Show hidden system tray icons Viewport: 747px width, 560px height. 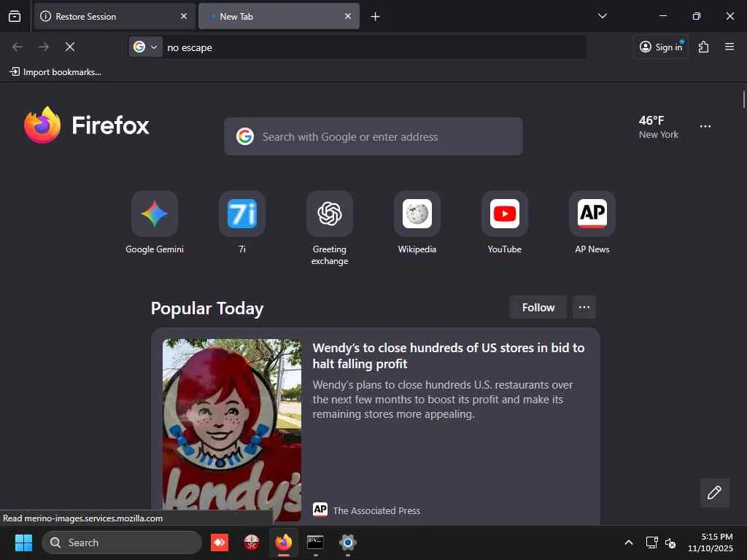pyautogui.click(x=629, y=542)
